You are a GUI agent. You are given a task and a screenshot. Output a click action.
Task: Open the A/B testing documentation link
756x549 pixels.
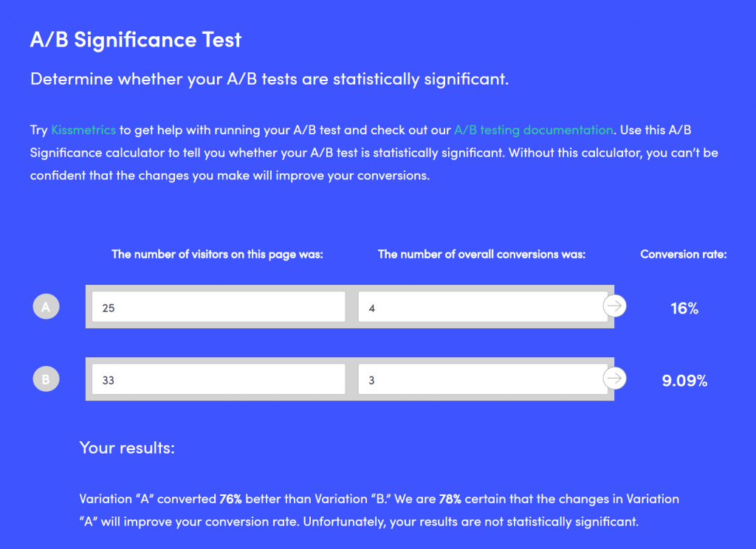[x=533, y=130]
